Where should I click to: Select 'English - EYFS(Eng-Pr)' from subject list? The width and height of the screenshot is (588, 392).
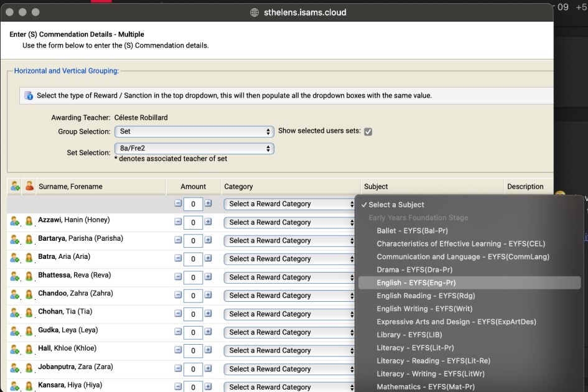(x=416, y=282)
